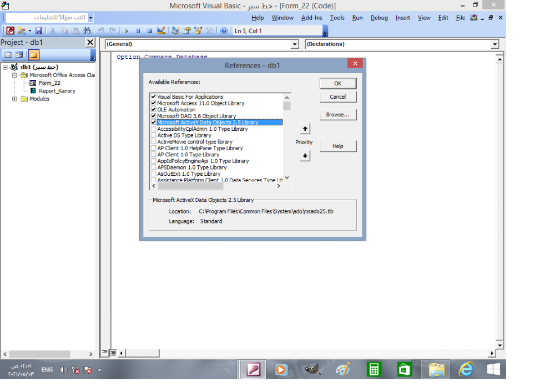Open the (General) object dropdown

(x=295, y=44)
